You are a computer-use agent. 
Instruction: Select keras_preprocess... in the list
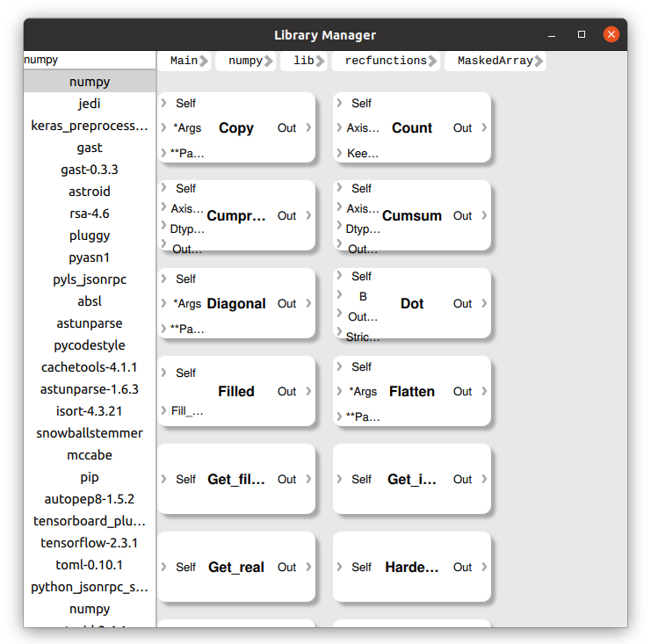pyautogui.click(x=90, y=126)
